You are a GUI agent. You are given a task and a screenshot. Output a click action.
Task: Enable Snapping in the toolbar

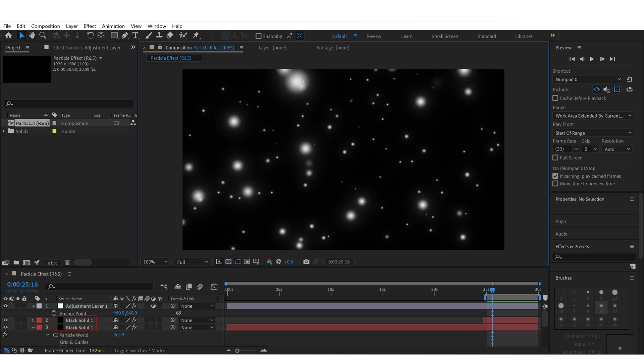[258, 36]
